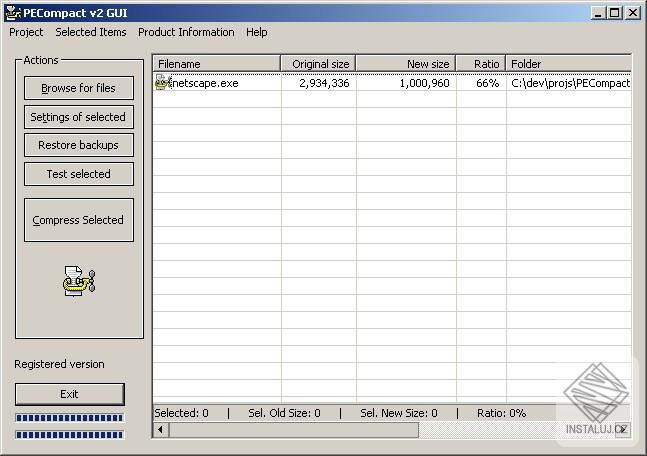
Task: Sort by Original size column header
Action: (x=318, y=64)
